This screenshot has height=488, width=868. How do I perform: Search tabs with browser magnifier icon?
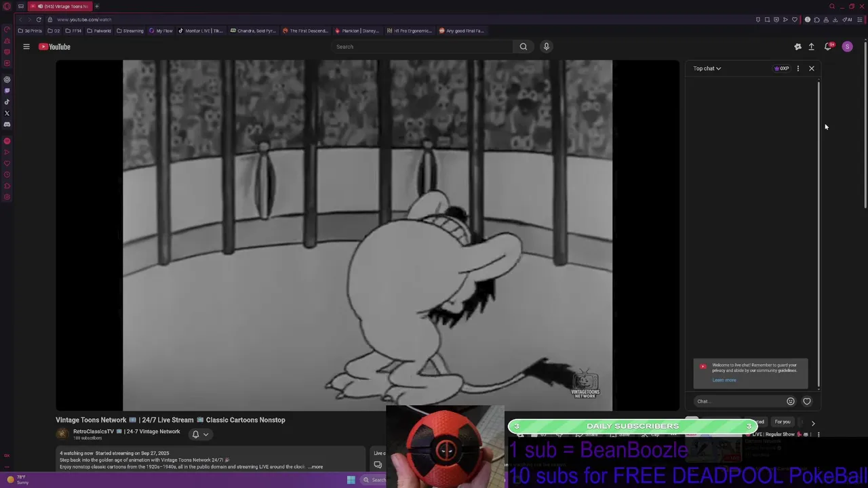(832, 6)
